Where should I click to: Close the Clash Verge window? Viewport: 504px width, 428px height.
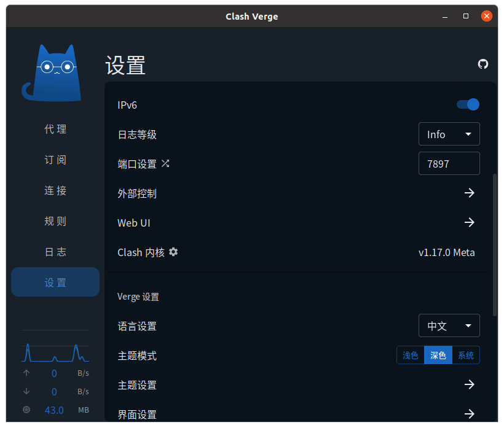click(487, 16)
